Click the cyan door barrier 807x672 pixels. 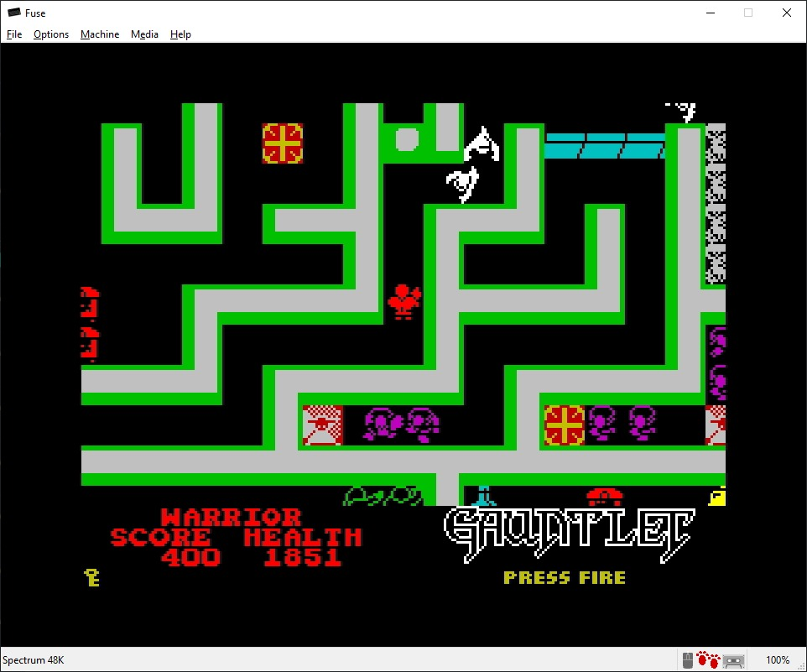(605, 146)
